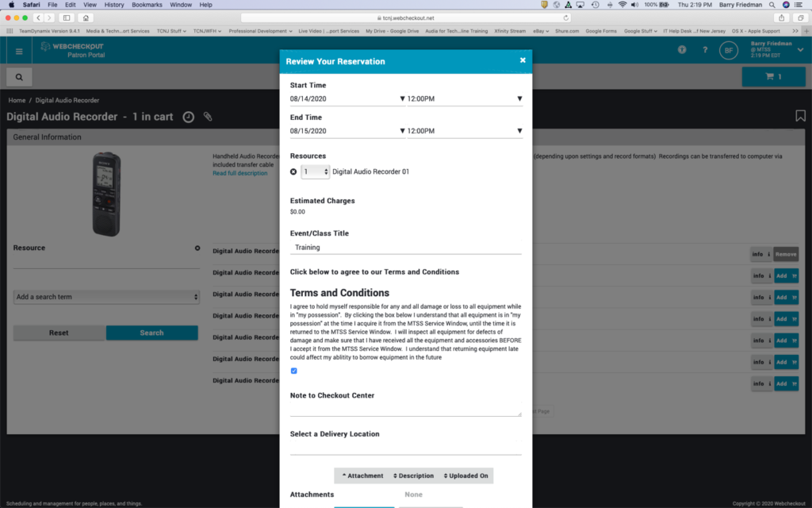Sort attachments by Description column
The image size is (812, 508).
pos(413,475)
